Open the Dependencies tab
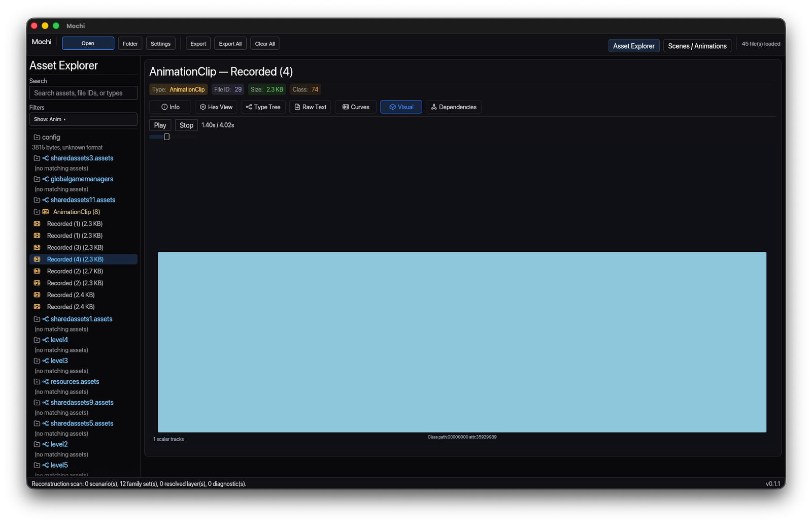Screen dimensions: 812x524 [453, 107]
